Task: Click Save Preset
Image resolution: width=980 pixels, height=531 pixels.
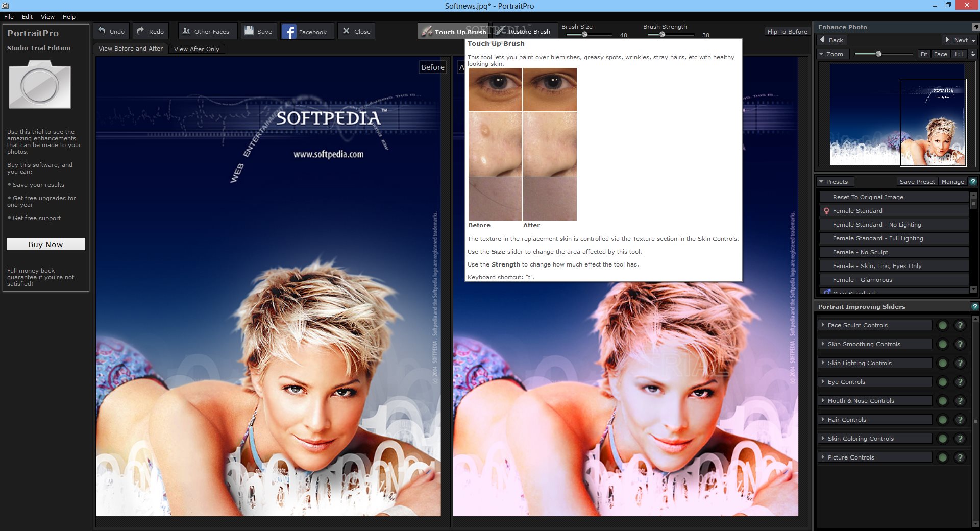Action: [x=917, y=181]
